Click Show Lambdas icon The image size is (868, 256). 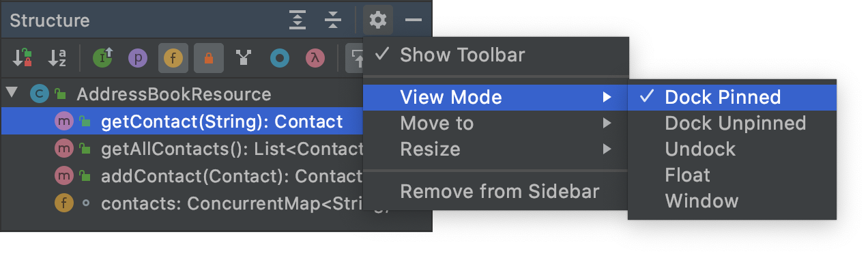pyautogui.click(x=314, y=58)
